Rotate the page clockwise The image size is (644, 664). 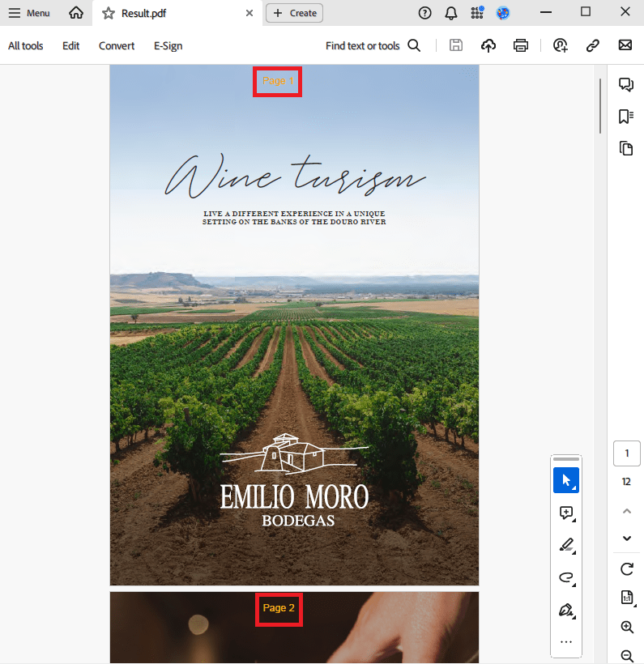626,568
